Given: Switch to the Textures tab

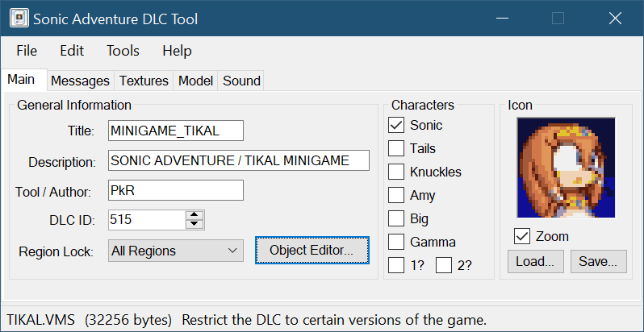Looking at the screenshot, I should 144,81.
